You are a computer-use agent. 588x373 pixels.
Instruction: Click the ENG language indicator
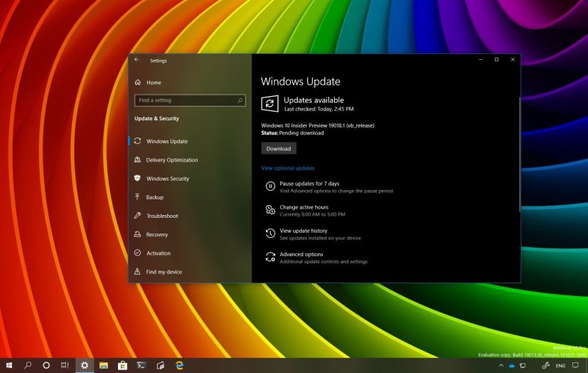tap(560, 365)
